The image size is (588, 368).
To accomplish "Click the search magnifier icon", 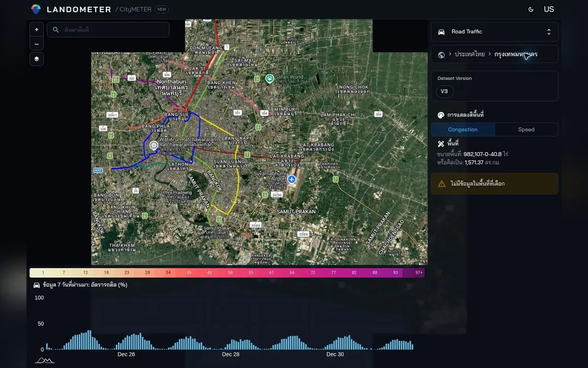I will tap(56, 30).
